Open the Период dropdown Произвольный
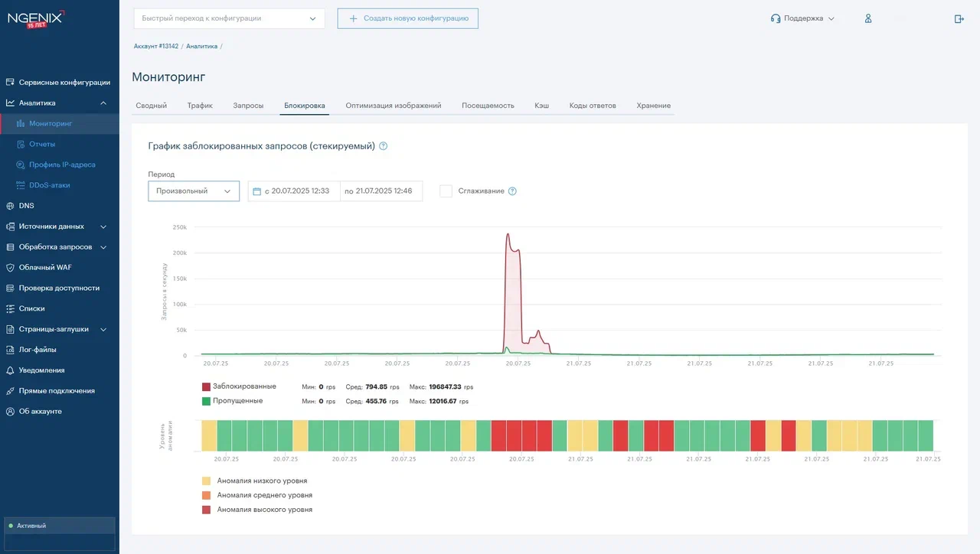The image size is (980, 554). [x=194, y=191]
